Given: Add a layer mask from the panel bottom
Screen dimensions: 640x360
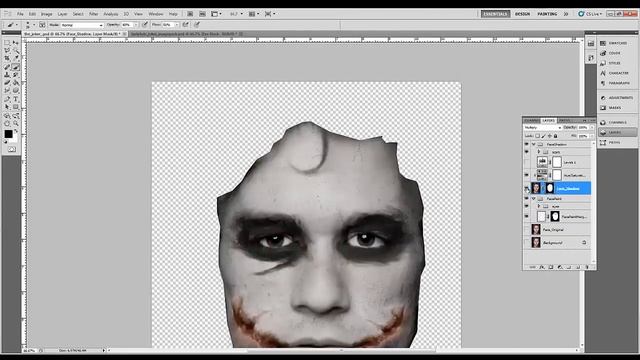Looking at the screenshot, I should point(551,267).
